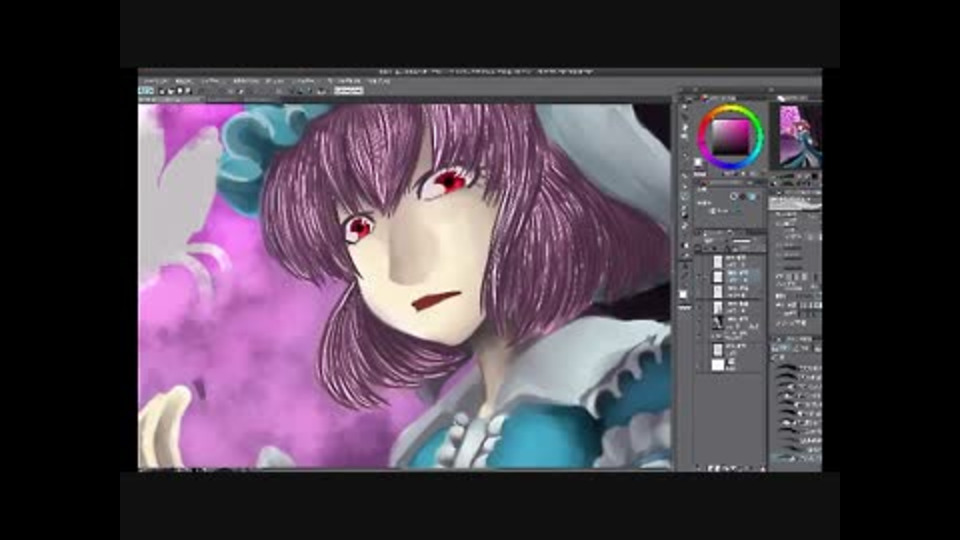Click the CLIP STUDIO icon in command bar

146,91
